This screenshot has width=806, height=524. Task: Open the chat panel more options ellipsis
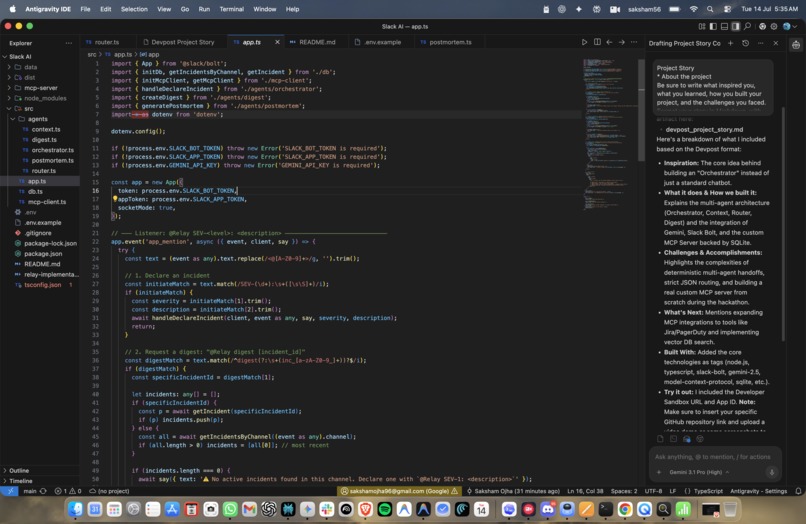point(761,43)
